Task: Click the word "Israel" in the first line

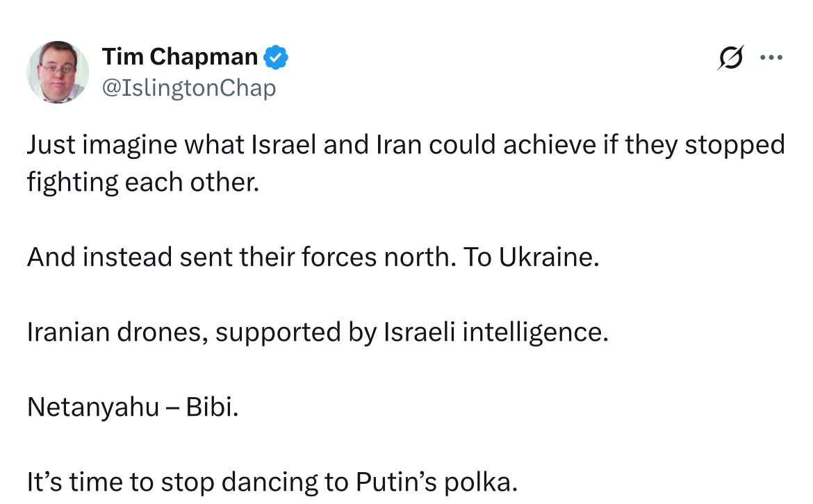Action: pyautogui.click(x=284, y=144)
